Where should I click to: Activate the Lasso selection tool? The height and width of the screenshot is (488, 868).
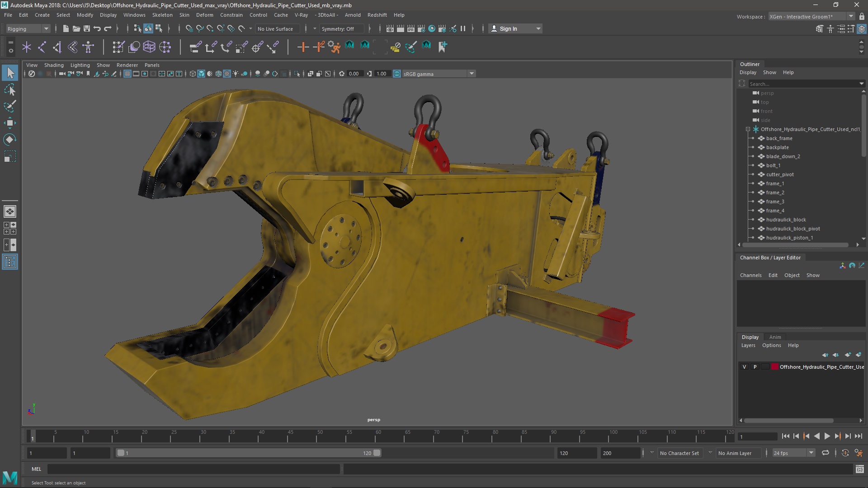tap(10, 89)
